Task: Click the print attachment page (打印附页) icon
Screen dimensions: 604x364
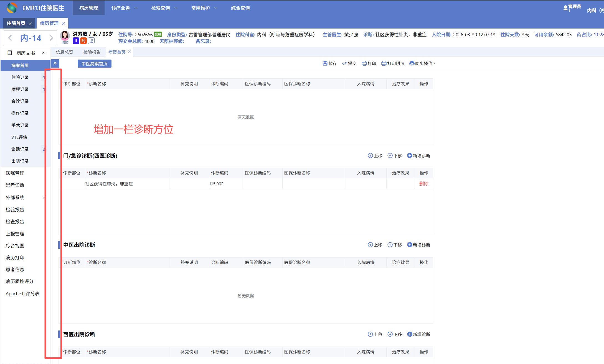Action: [384, 63]
